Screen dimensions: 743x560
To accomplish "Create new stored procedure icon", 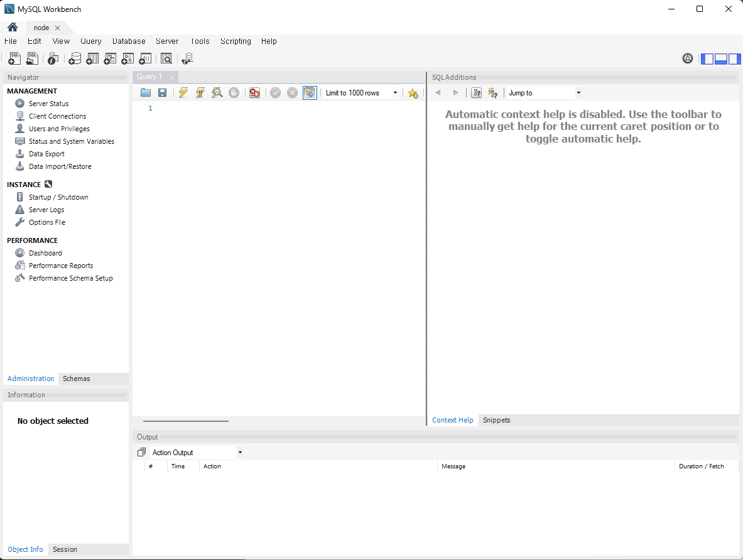I will pos(127,58).
